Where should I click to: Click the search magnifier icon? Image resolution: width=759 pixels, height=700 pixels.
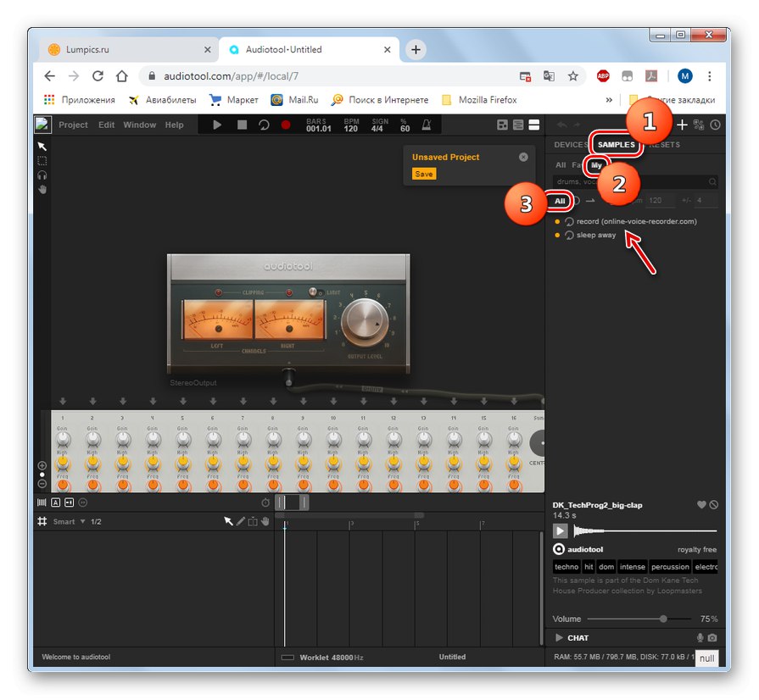click(x=712, y=182)
